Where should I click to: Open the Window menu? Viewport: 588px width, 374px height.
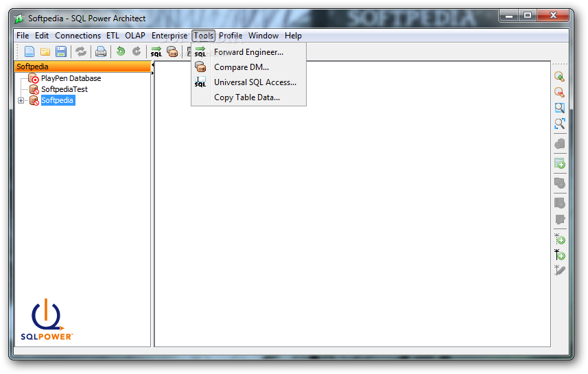(x=263, y=36)
